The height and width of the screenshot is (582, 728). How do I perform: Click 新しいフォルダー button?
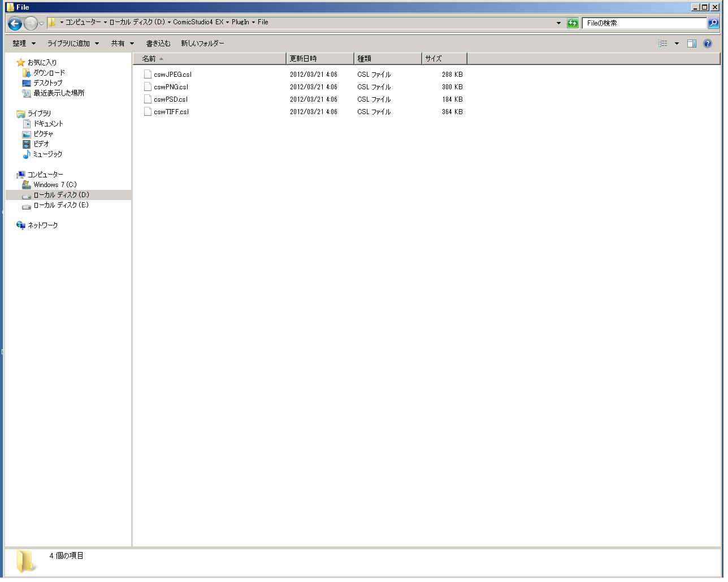click(202, 44)
